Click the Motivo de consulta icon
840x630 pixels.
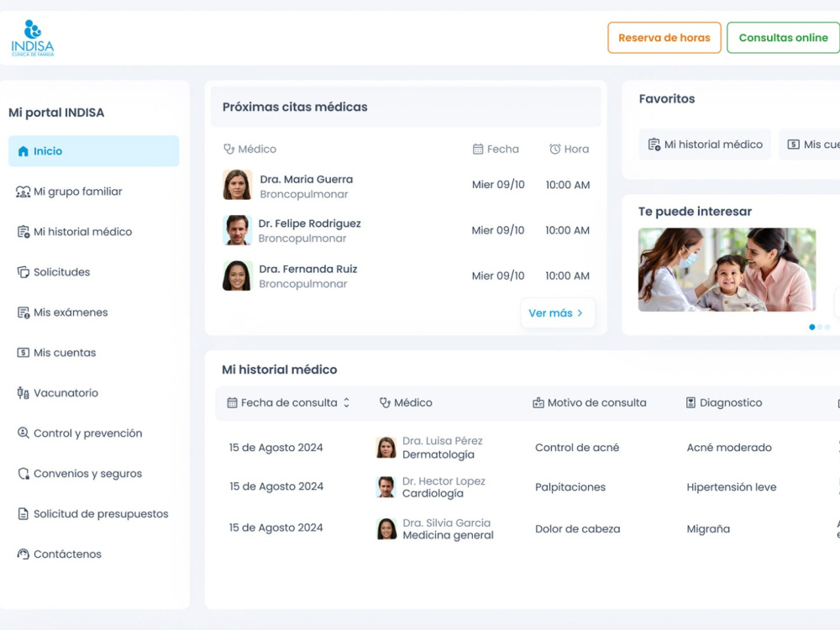tap(538, 402)
